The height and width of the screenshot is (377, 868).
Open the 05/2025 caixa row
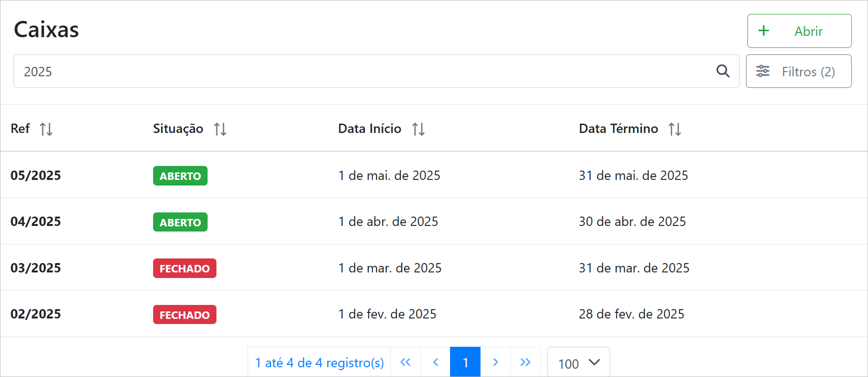[x=36, y=175]
